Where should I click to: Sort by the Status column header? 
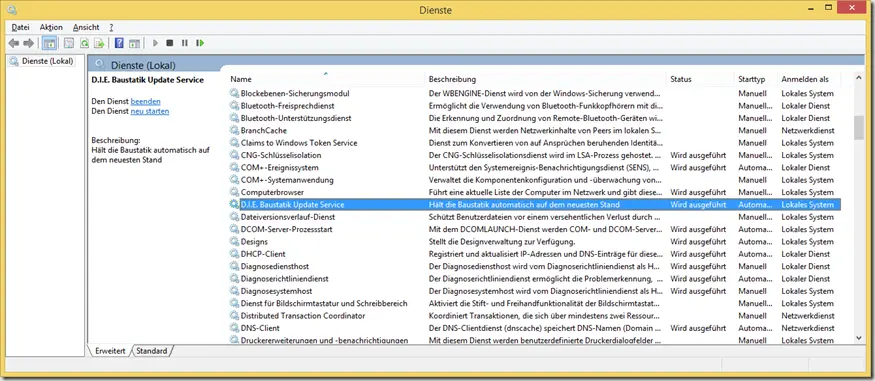click(x=700, y=79)
